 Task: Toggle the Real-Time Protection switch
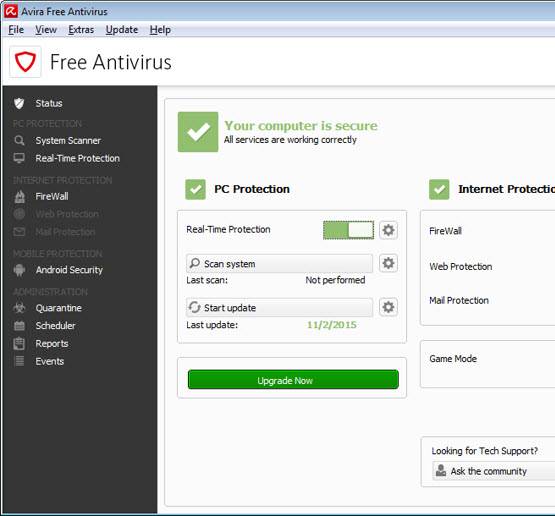pyautogui.click(x=348, y=230)
